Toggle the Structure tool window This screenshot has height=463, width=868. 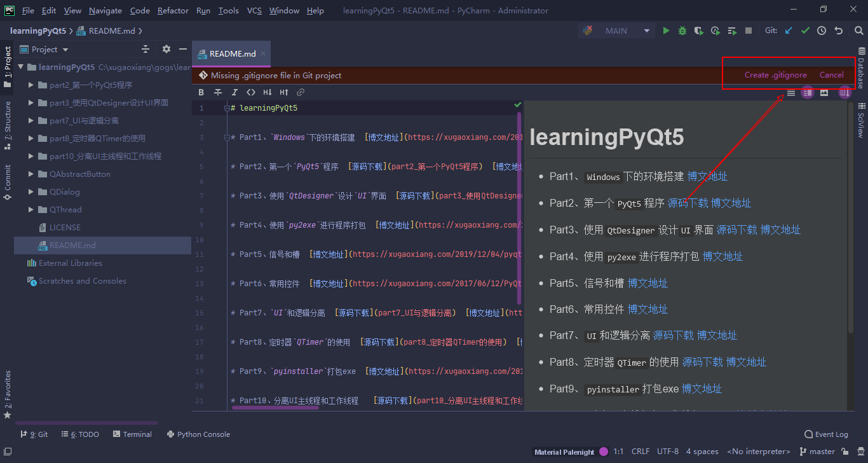click(8, 125)
